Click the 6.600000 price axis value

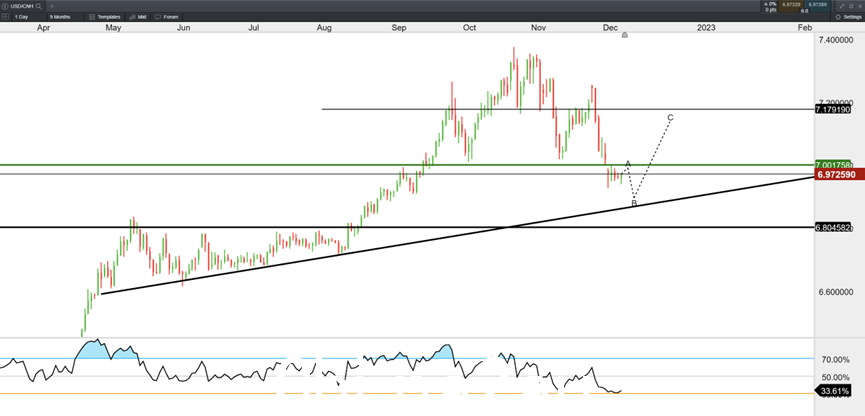[x=835, y=292]
